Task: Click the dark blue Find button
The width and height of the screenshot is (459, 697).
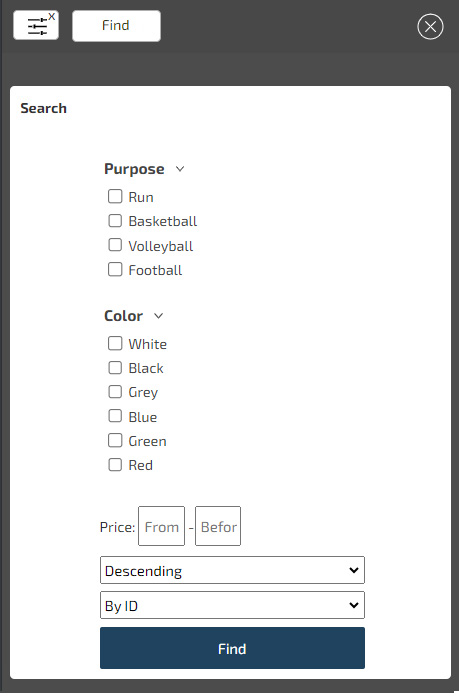Action: coord(232,648)
